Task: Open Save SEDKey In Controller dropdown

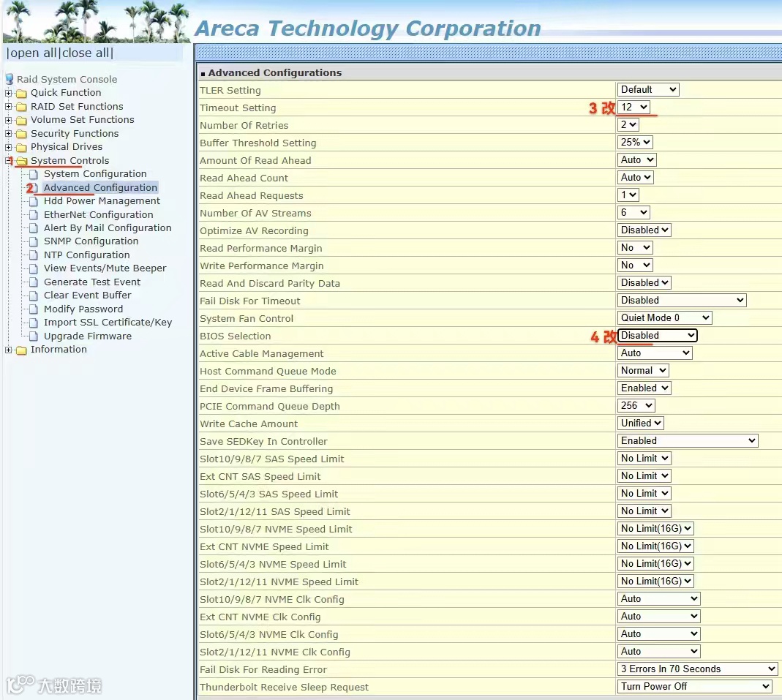Action: 687,441
